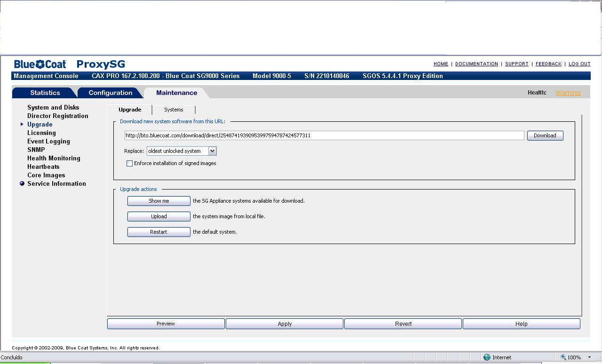
Task: Open Event Logging in the sidebar
Action: [48, 141]
